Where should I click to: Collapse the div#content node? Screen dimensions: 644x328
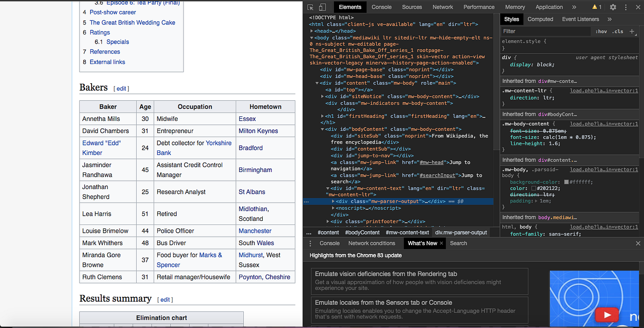(x=317, y=83)
